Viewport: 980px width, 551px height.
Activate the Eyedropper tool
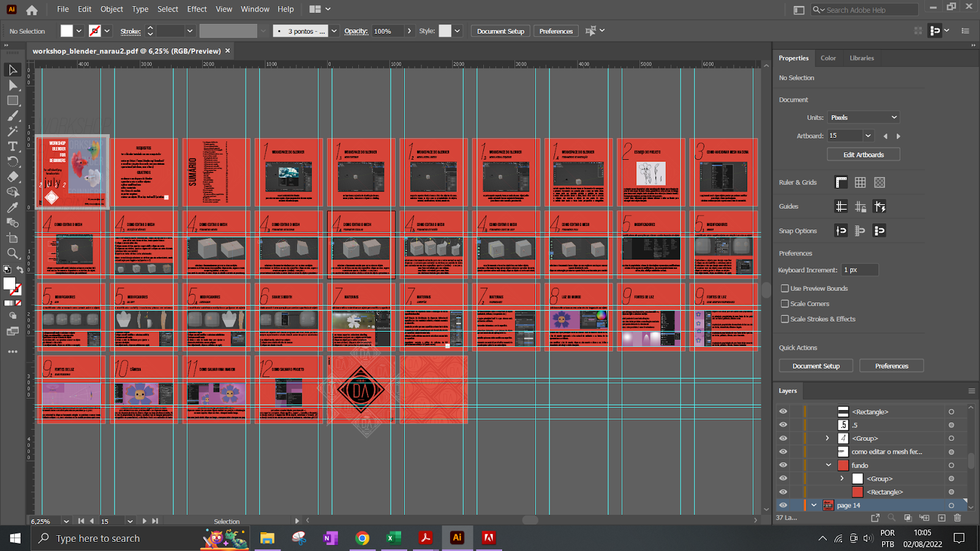12,208
